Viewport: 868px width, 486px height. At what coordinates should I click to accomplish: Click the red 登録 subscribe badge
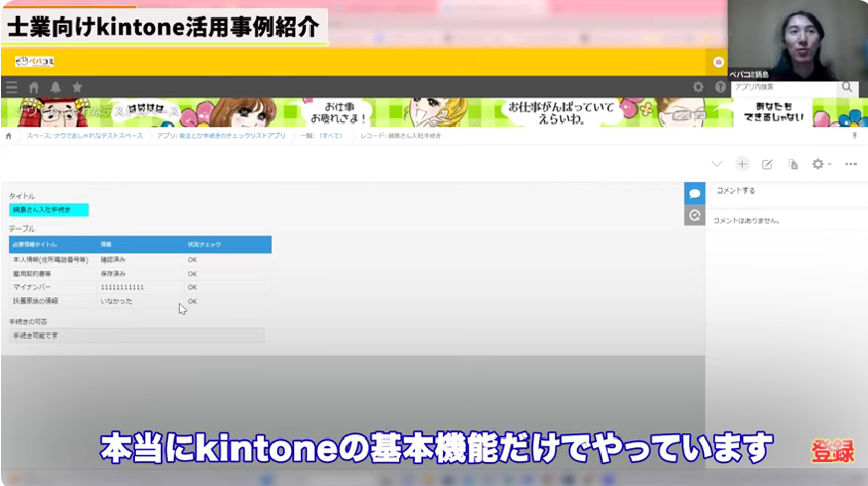832,451
